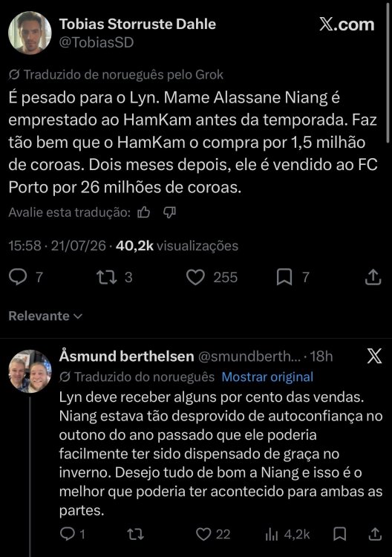View analytics showing 4,2k on reply
The height and width of the screenshot is (557, 392).
click(287, 534)
